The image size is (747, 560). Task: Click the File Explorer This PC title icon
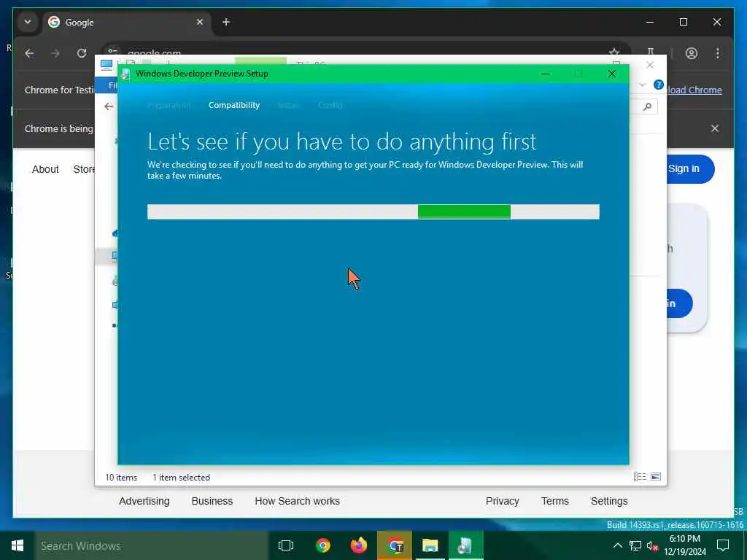[107, 64]
